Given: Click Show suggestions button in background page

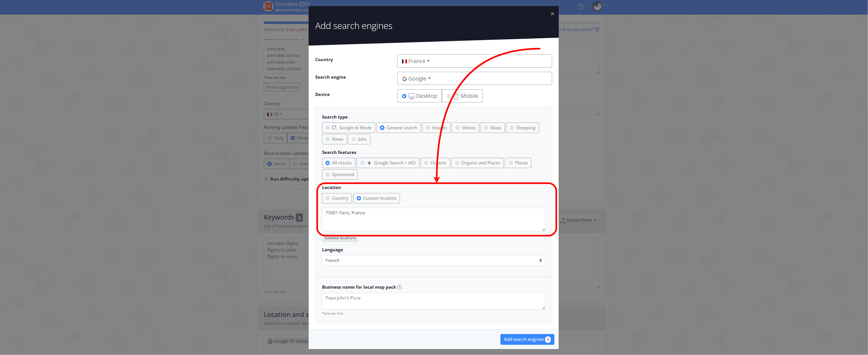Looking at the screenshot, I should tap(282, 87).
